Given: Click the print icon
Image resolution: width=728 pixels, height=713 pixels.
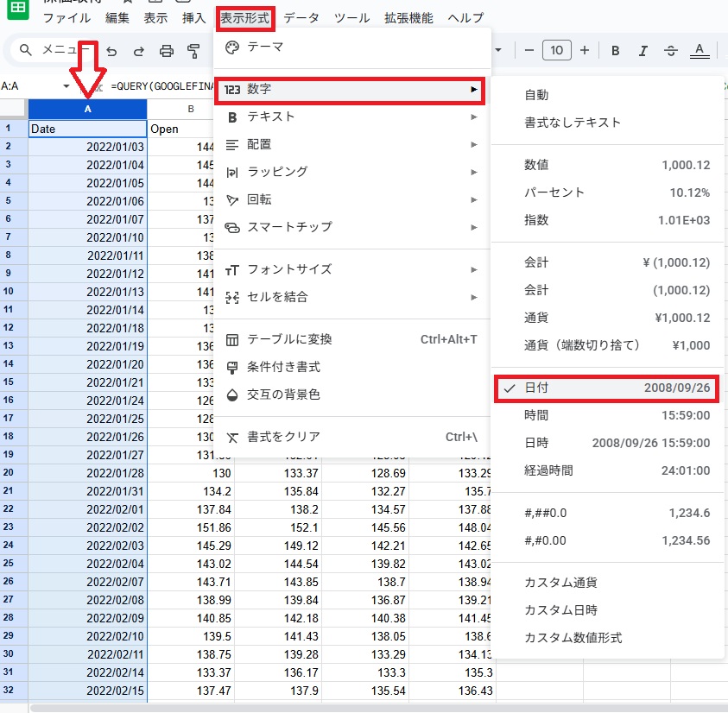Looking at the screenshot, I should tap(167, 51).
